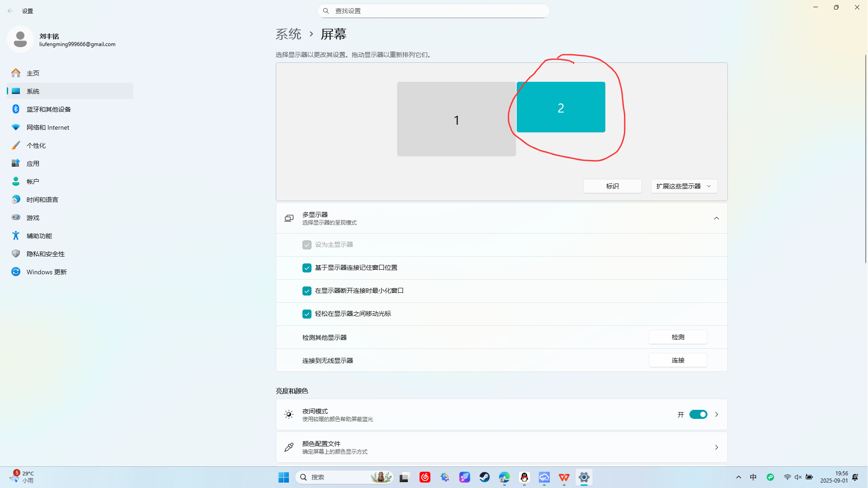
Task: Uncheck minimize windows when monitor disconnects
Action: pos(307,291)
